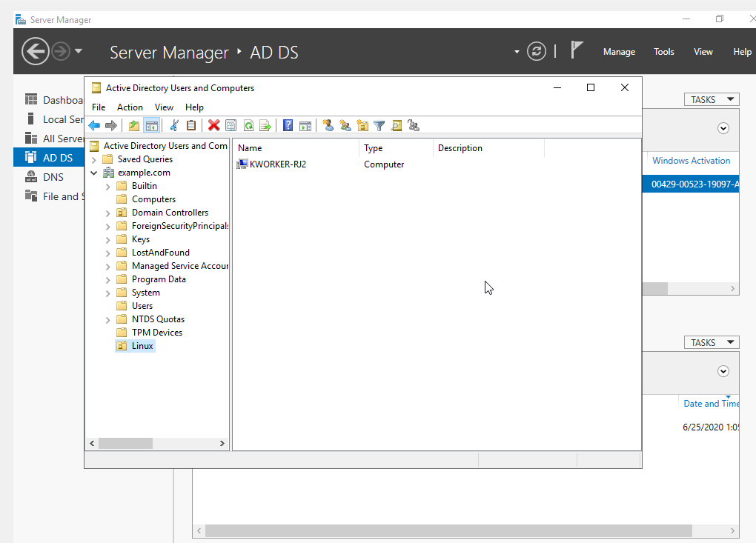Open the View menu in ADUC window

(x=164, y=107)
